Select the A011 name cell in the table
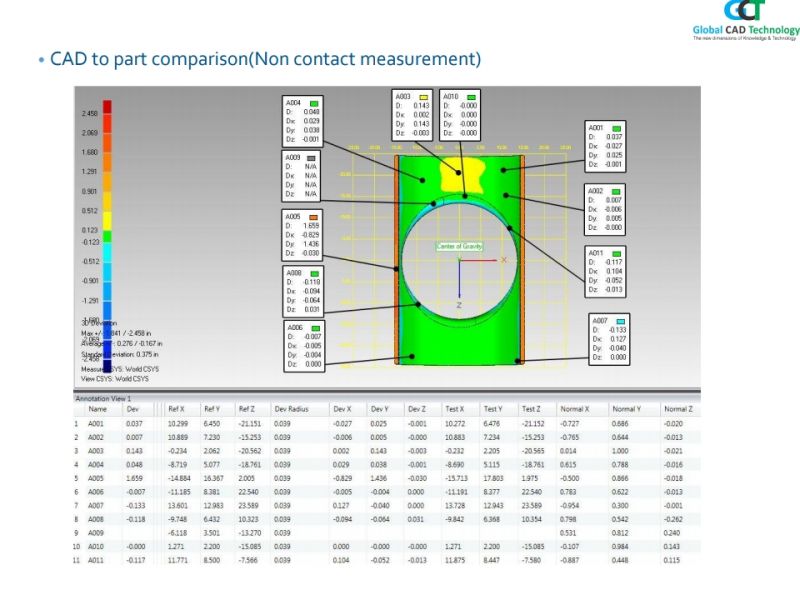This screenshot has width=800, height=600. 95,560
